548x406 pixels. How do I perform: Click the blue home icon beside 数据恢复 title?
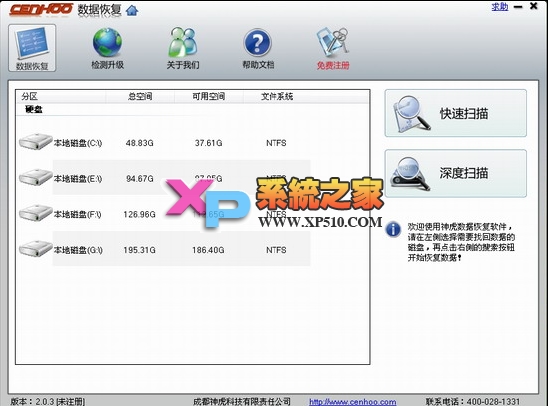coord(132,10)
